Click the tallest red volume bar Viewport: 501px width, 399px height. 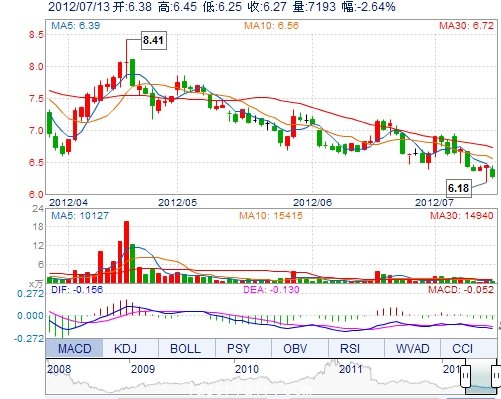tap(126, 252)
